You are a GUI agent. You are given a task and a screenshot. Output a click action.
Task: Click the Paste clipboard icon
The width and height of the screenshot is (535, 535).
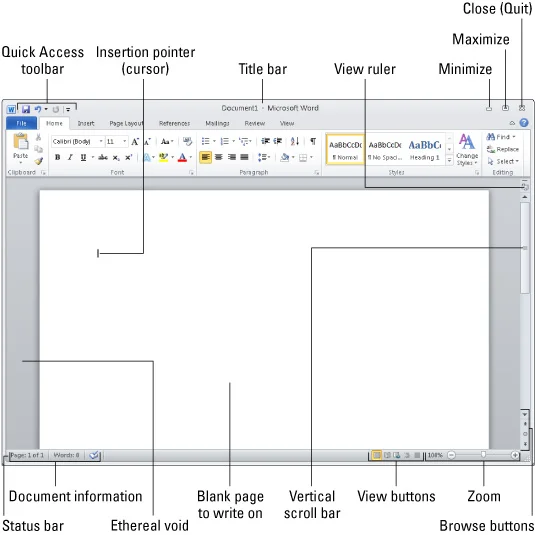coord(20,142)
